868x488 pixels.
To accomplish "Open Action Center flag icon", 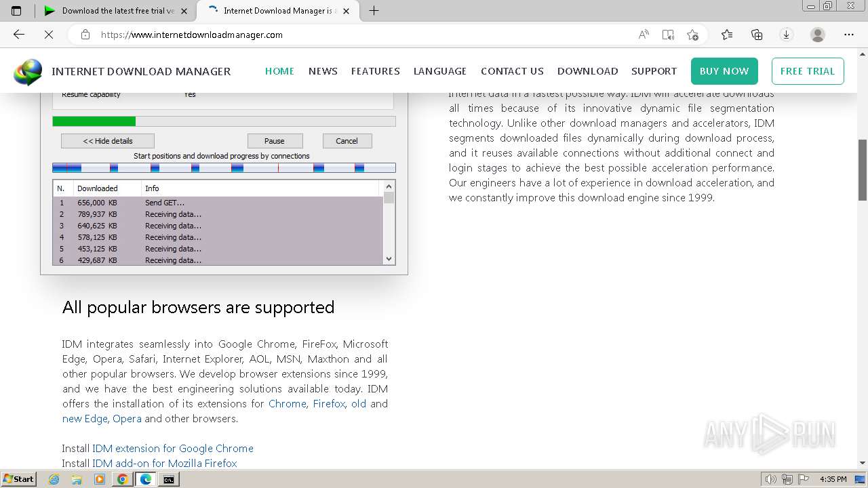I will 804,479.
